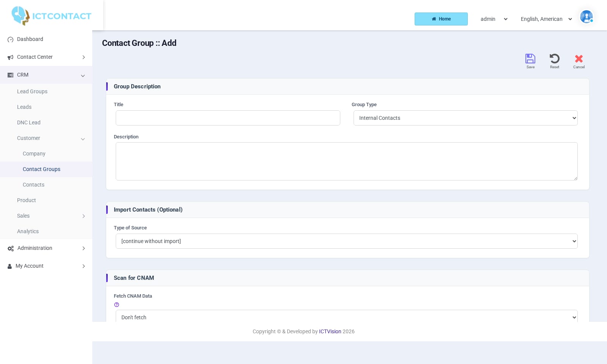Image resolution: width=607 pixels, height=364 pixels.
Task: Click the ICTContact logo
Action: [x=51, y=16]
